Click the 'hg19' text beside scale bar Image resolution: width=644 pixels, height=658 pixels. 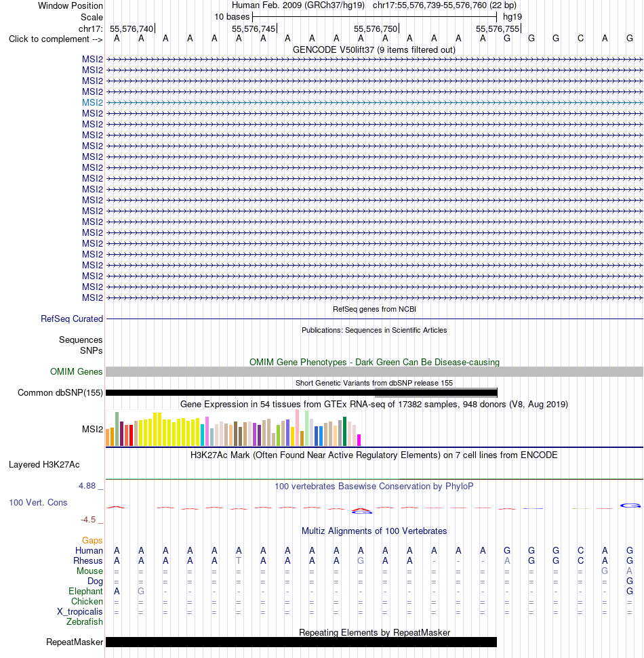(x=512, y=17)
